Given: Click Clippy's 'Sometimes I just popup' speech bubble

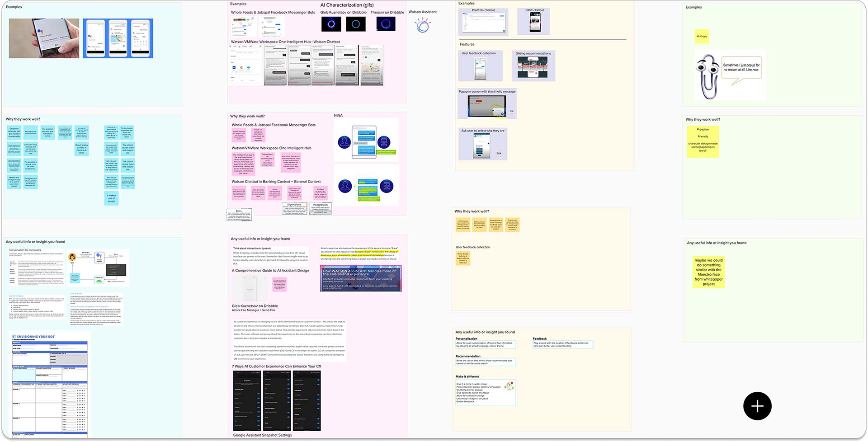Looking at the screenshot, I should [x=741, y=69].
